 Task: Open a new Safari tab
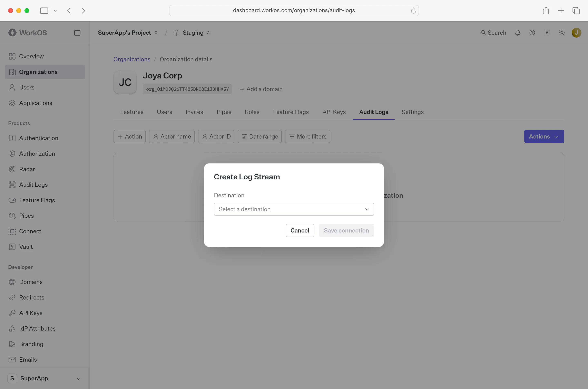coord(561,10)
